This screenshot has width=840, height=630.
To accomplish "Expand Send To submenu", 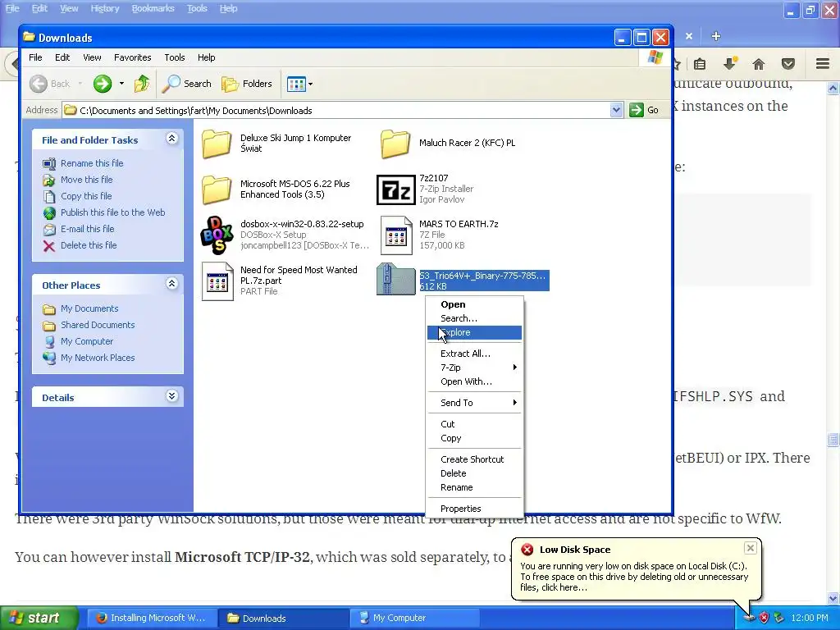I will coord(474,403).
